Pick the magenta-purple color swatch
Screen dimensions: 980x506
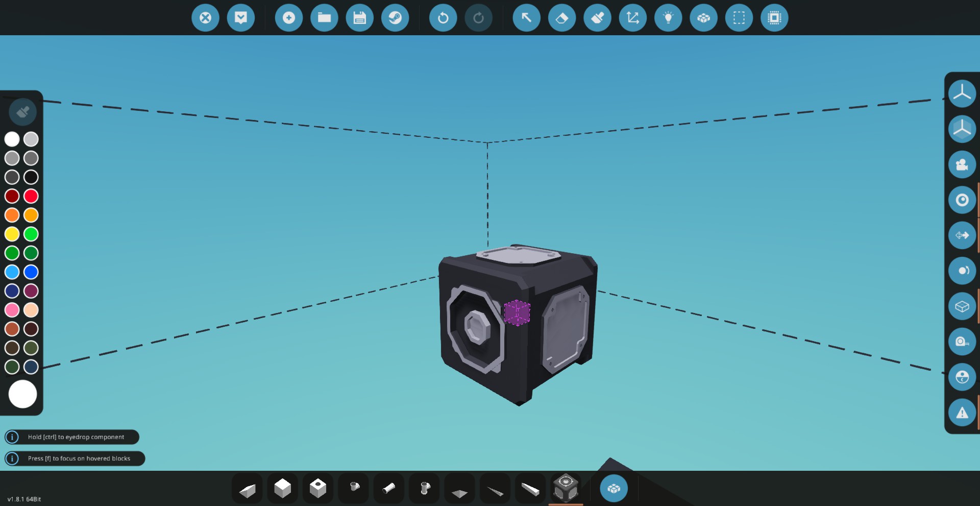[31, 291]
